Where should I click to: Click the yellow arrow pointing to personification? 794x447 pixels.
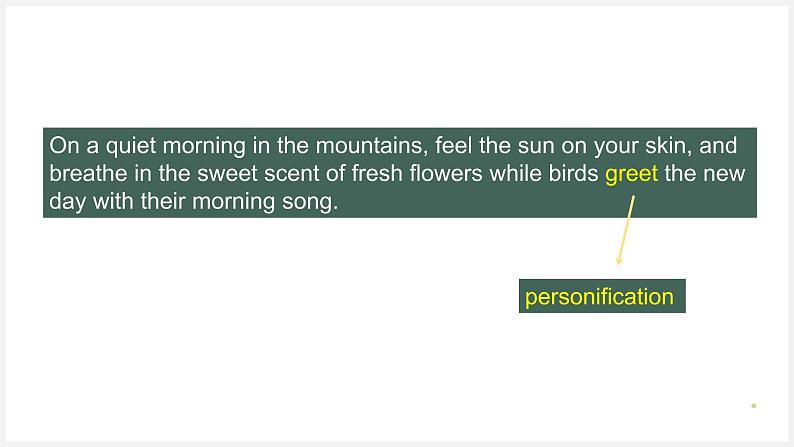tap(625, 230)
